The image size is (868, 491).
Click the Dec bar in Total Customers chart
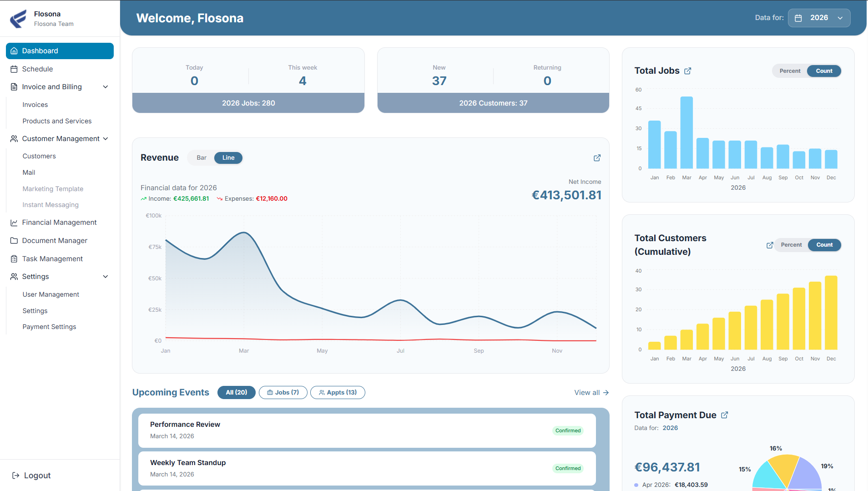831,313
